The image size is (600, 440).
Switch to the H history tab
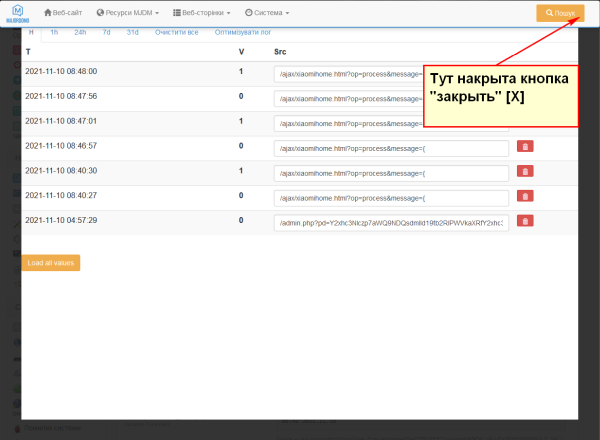[x=31, y=32]
